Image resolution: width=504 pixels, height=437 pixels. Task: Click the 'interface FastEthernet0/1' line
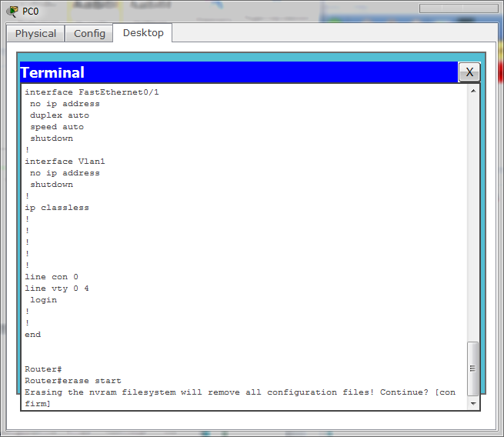92,92
